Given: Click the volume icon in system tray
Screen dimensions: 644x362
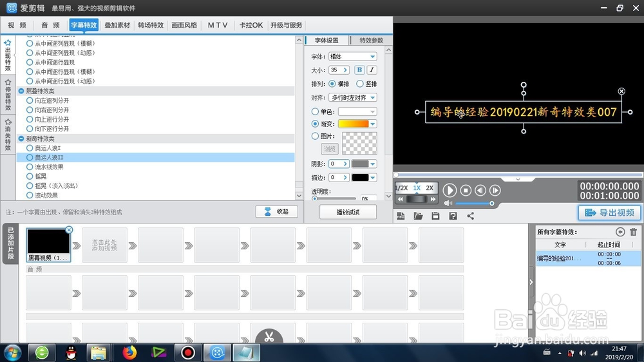Looking at the screenshot, I should [x=582, y=353].
